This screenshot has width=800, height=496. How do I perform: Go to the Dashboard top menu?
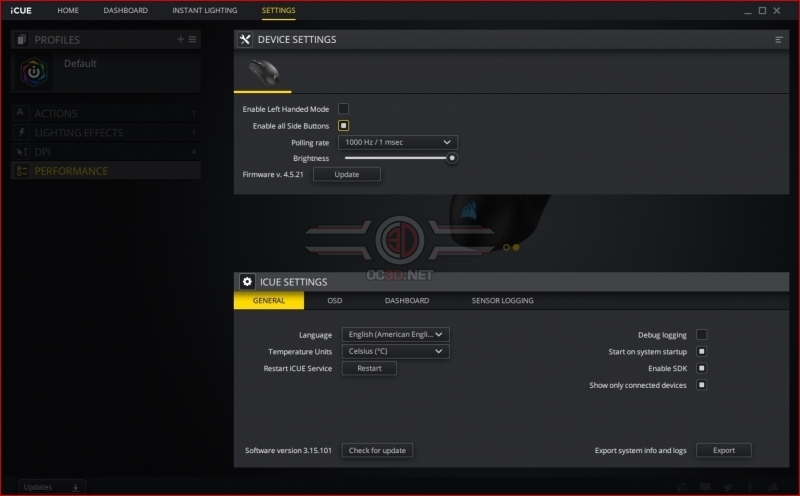126,10
